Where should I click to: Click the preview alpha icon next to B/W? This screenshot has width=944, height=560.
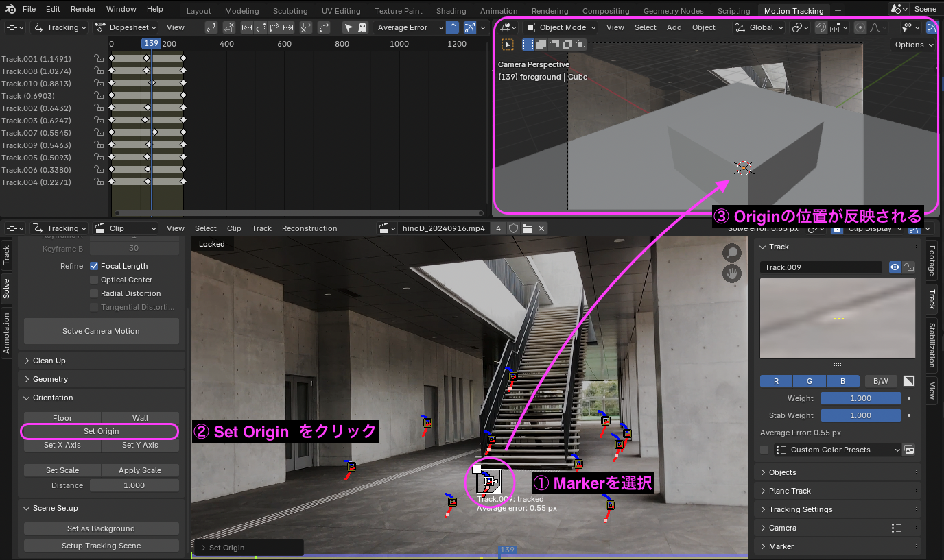point(908,381)
